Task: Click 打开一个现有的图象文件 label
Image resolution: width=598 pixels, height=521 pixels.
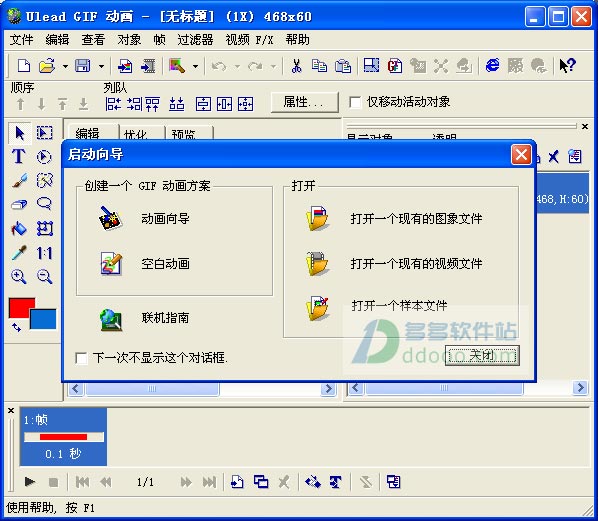Action: (416, 219)
